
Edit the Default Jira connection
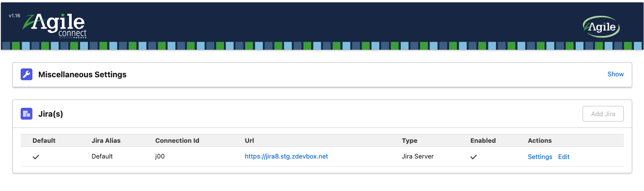pyautogui.click(x=564, y=157)
